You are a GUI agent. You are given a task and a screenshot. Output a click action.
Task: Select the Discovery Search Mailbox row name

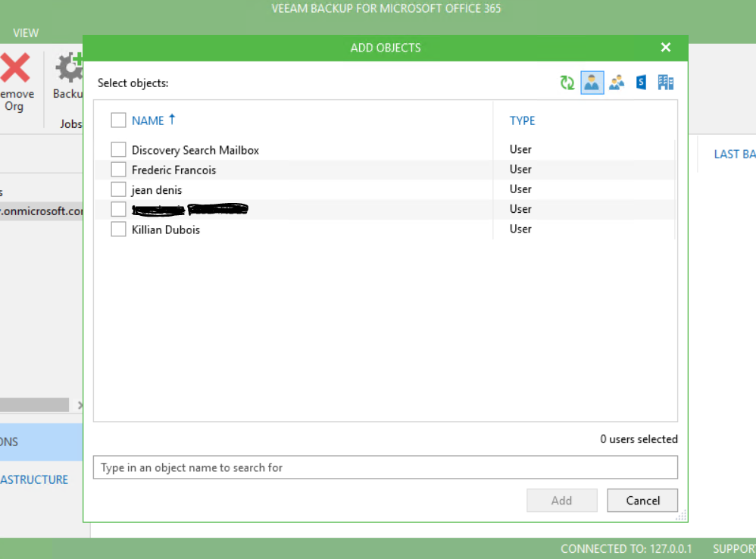click(195, 150)
